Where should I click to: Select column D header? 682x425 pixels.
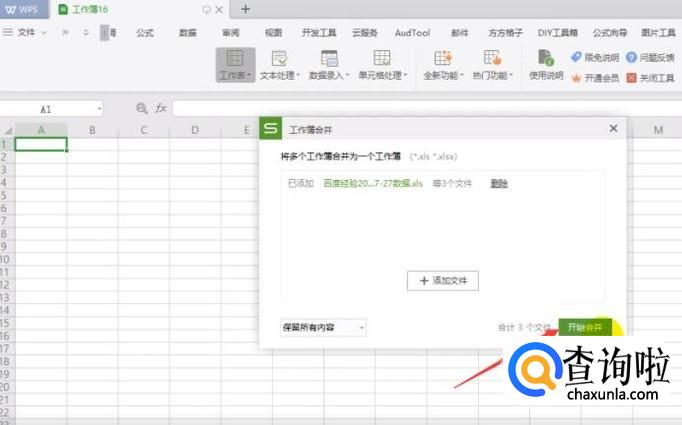click(195, 130)
